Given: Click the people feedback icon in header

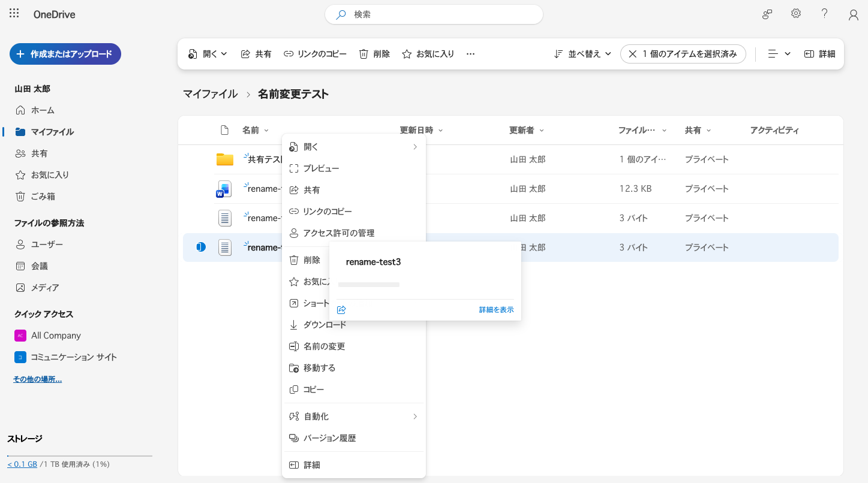Looking at the screenshot, I should (767, 14).
